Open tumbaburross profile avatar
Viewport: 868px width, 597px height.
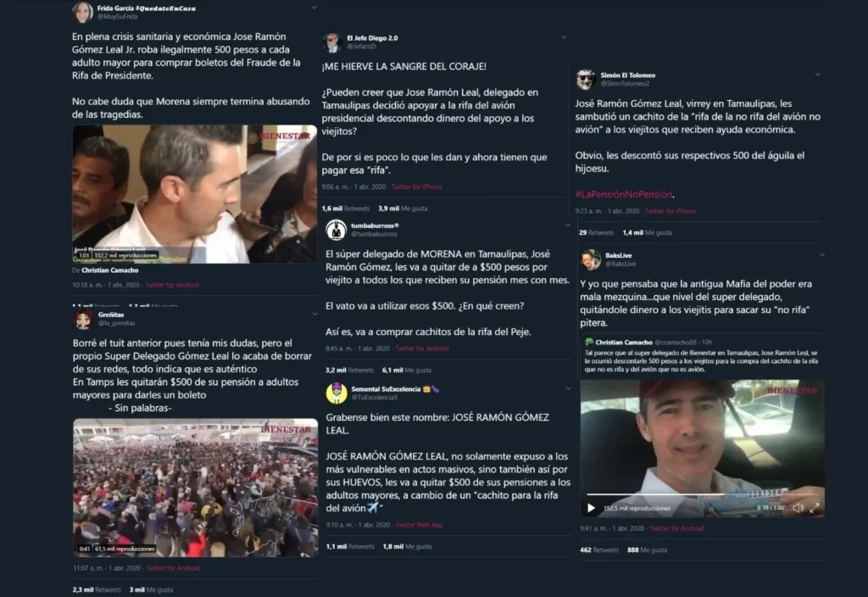pyautogui.click(x=336, y=230)
